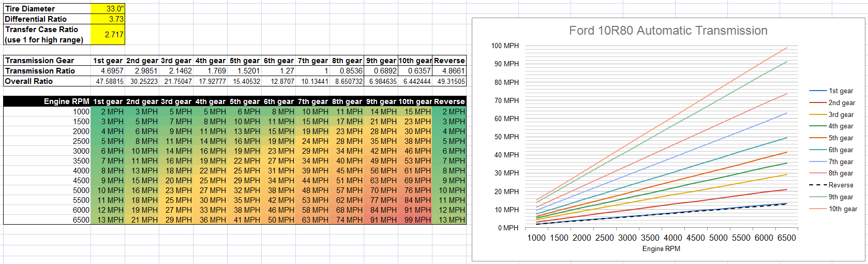
Task: Click the 3000 label on chart RPM axis
Action: pyautogui.click(x=627, y=238)
